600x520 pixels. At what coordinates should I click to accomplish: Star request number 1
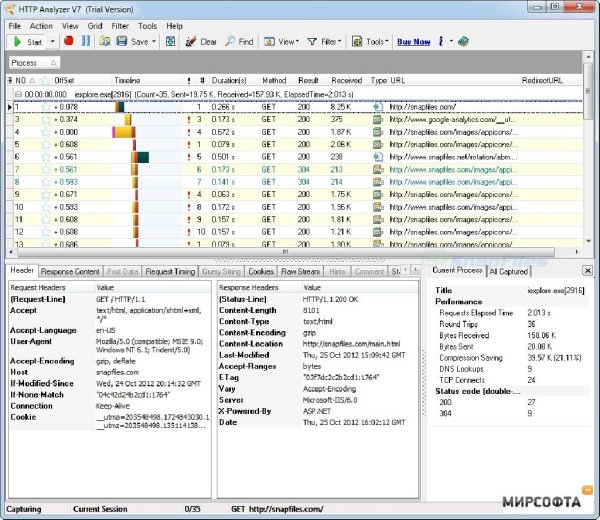coord(46,107)
